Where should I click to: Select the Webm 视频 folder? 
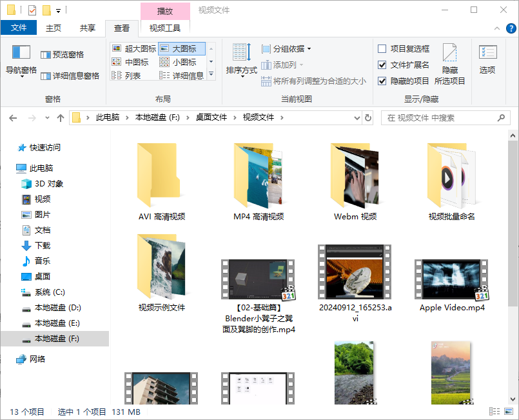(355, 182)
